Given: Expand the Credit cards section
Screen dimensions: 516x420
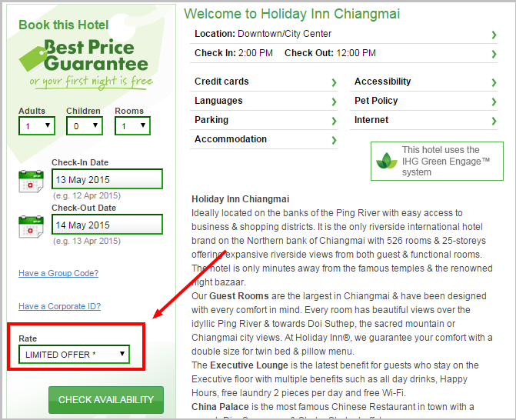Looking at the screenshot, I should 264,82.
